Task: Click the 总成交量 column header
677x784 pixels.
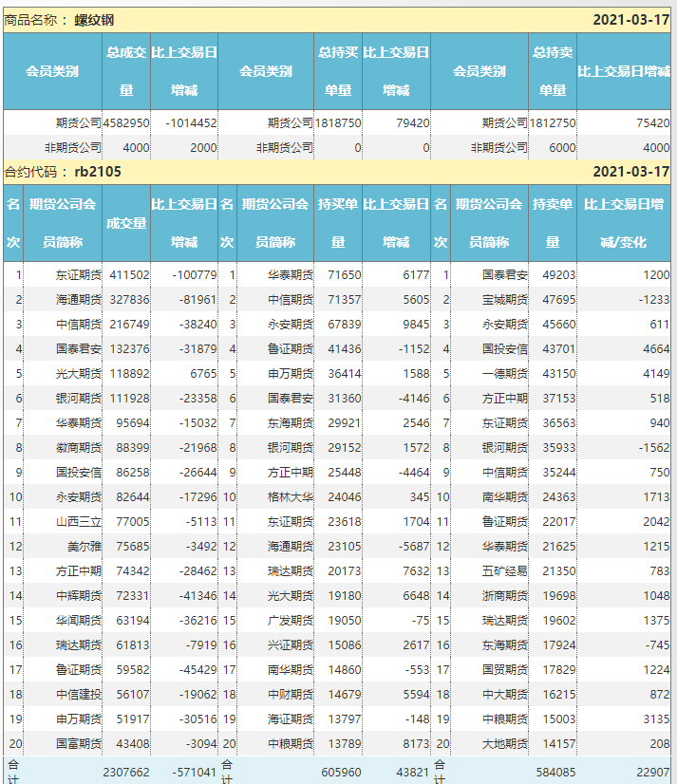Action: pyautogui.click(x=126, y=71)
